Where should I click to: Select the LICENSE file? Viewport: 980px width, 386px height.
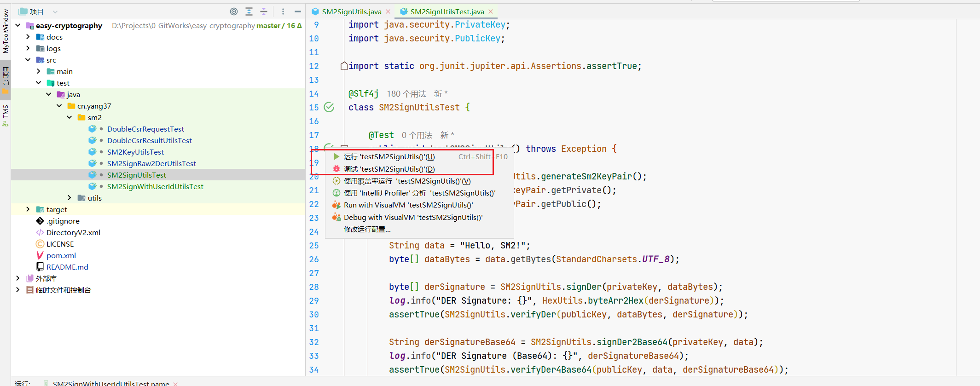[60, 244]
